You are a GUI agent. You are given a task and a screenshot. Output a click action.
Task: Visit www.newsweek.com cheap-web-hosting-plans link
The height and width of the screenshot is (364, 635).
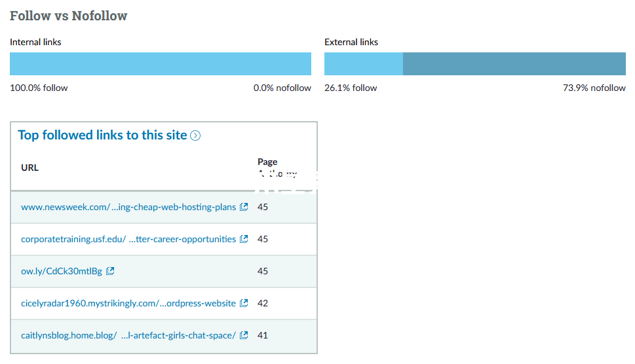click(128, 207)
